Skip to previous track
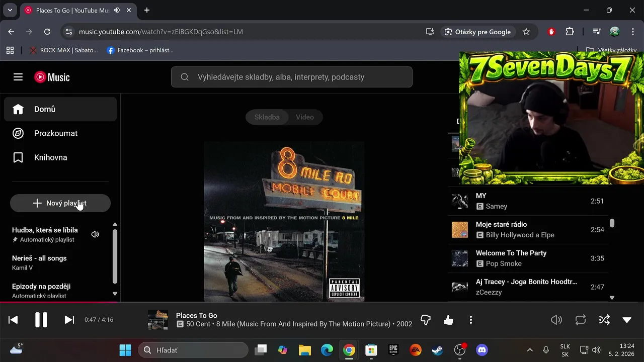Screen dimensions: 644x362 pyautogui.click(x=14, y=320)
